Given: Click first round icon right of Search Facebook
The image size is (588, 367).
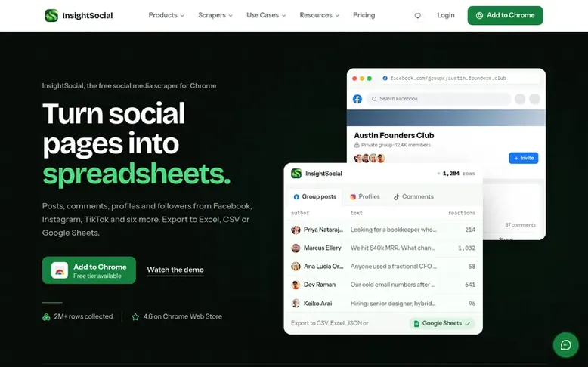Looking at the screenshot, I should click(520, 99).
